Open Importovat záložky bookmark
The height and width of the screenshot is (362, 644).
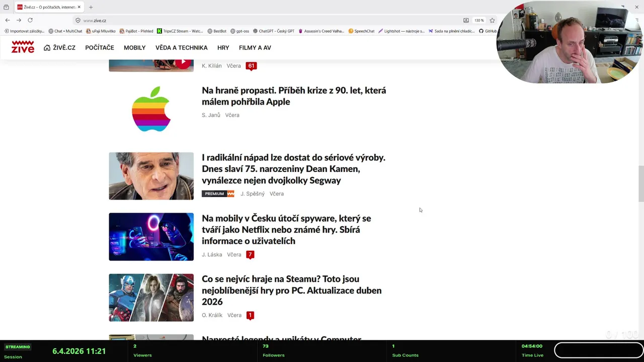tap(24, 31)
